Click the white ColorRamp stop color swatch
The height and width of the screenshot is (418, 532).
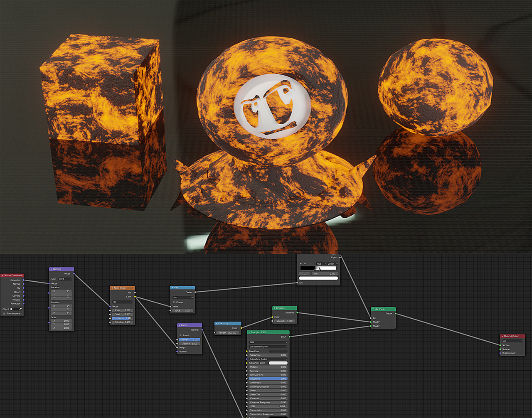(318, 278)
